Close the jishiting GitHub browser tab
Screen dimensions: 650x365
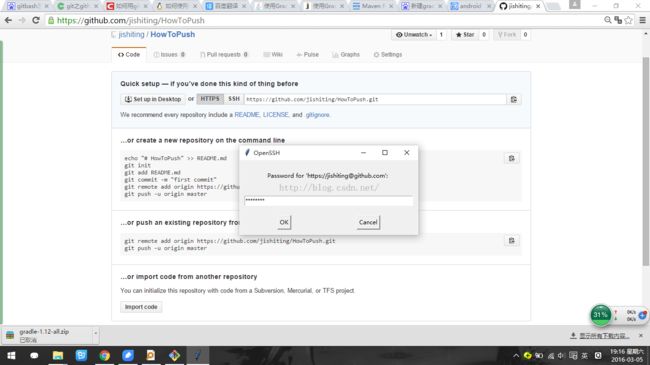tap(538, 6)
